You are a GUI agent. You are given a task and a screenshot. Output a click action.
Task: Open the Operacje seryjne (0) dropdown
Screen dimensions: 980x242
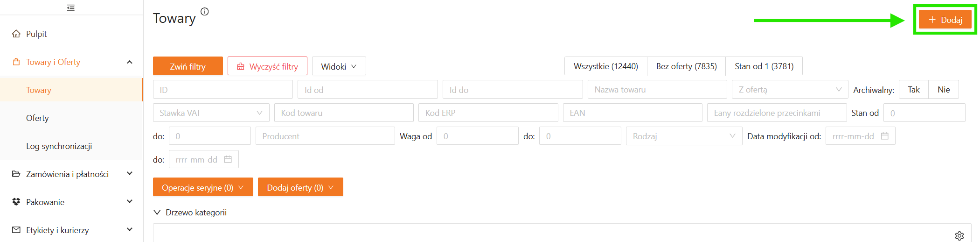[x=202, y=187]
